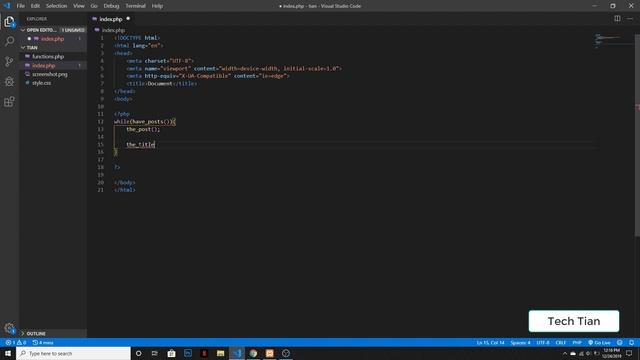This screenshot has width=640, height=360.
Task: Open Photoshop from the taskbar
Action: [x=188, y=353]
